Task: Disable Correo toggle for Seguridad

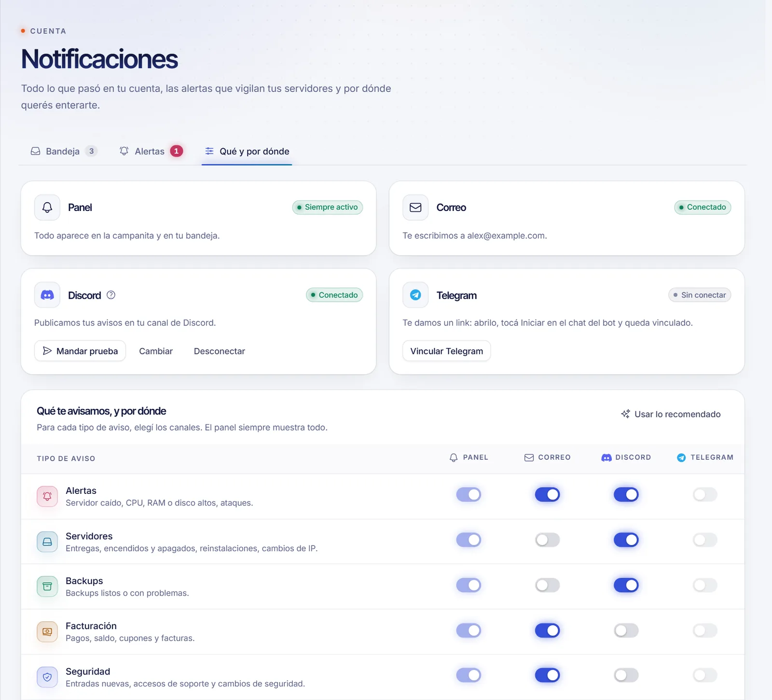Action: point(547,675)
